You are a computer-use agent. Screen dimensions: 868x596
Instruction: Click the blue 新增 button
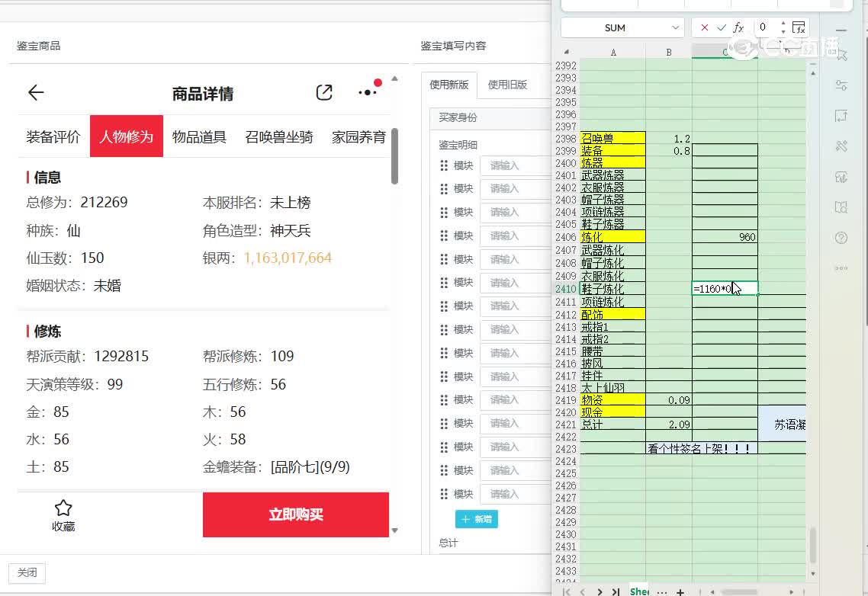point(477,519)
